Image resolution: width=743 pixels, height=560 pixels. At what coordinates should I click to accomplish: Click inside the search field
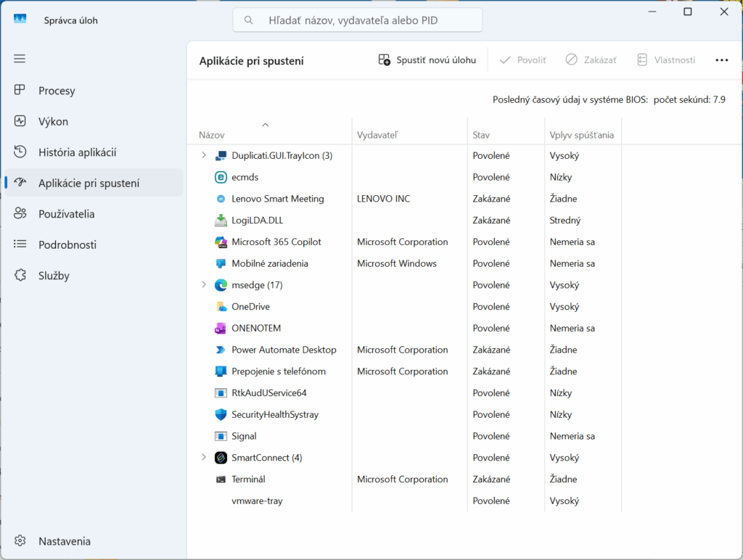click(356, 20)
